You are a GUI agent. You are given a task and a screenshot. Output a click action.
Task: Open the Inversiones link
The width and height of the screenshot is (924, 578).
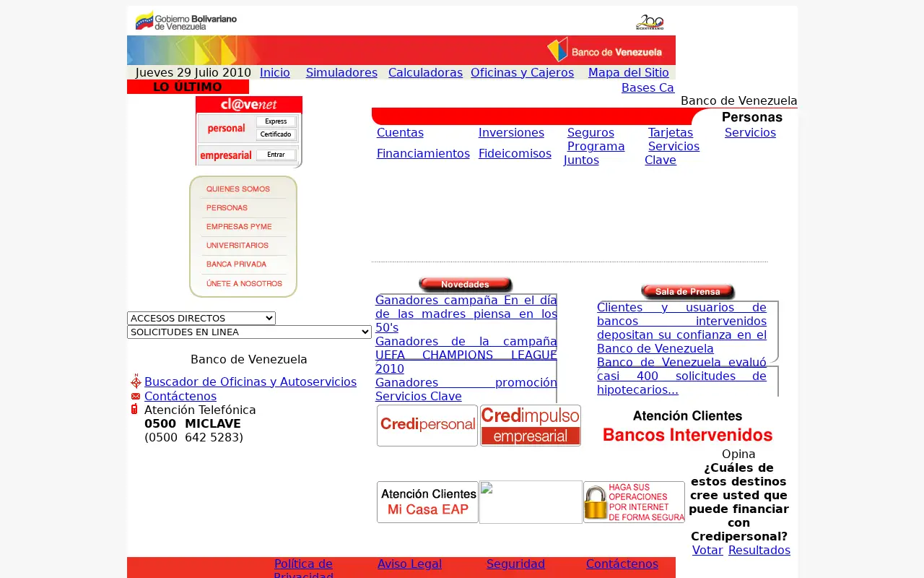(511, 132)
